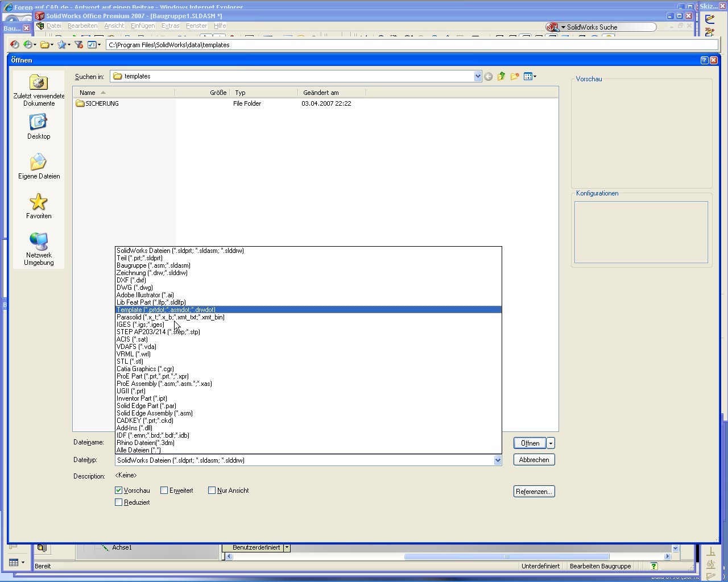Click the blue star favorites icon

tap(63, 44)
